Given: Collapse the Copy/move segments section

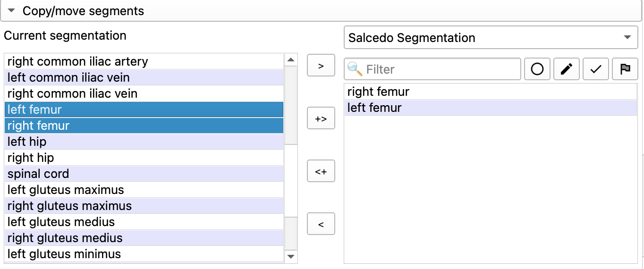Looking at the screenshot, I should tap(12, 10).
